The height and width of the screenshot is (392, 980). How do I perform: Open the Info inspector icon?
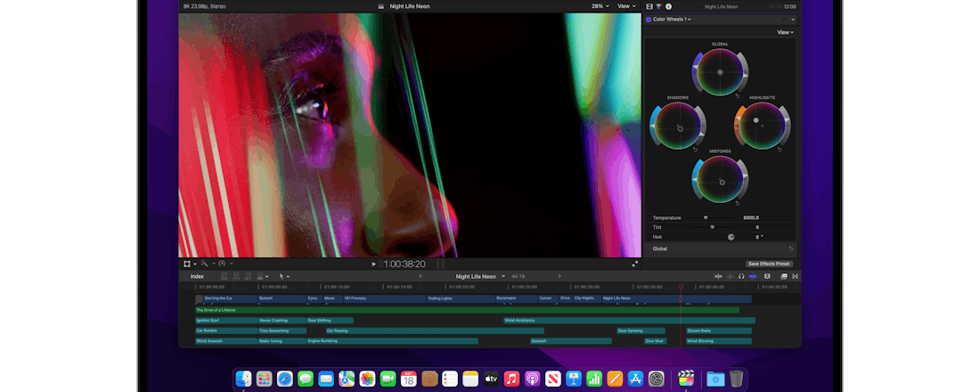(668, 6)
